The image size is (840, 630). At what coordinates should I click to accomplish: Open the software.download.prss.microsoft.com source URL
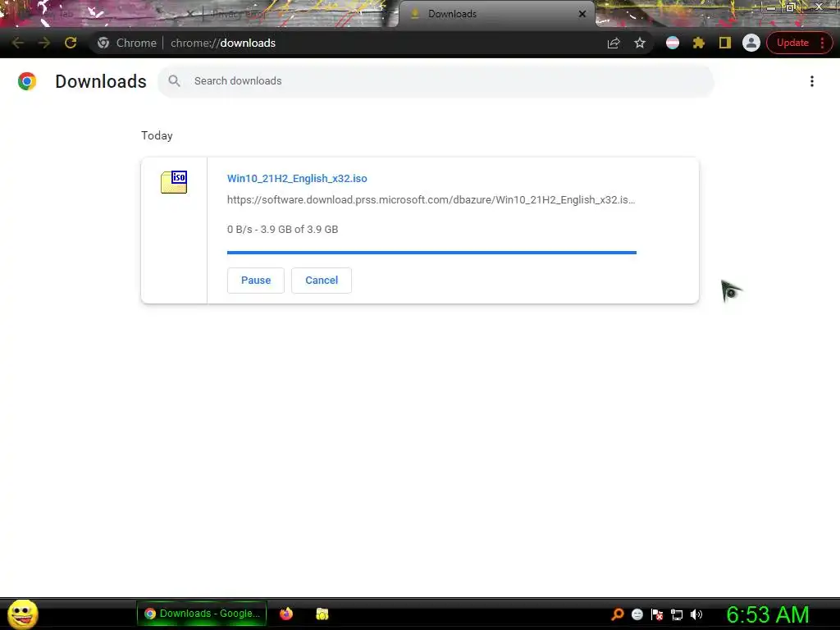click(x=431, y=200)
